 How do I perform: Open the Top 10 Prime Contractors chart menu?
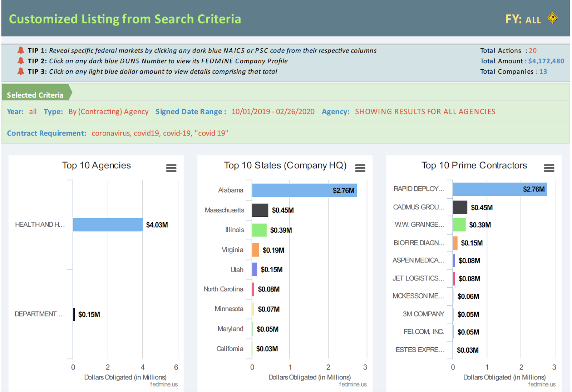(549, 168)
